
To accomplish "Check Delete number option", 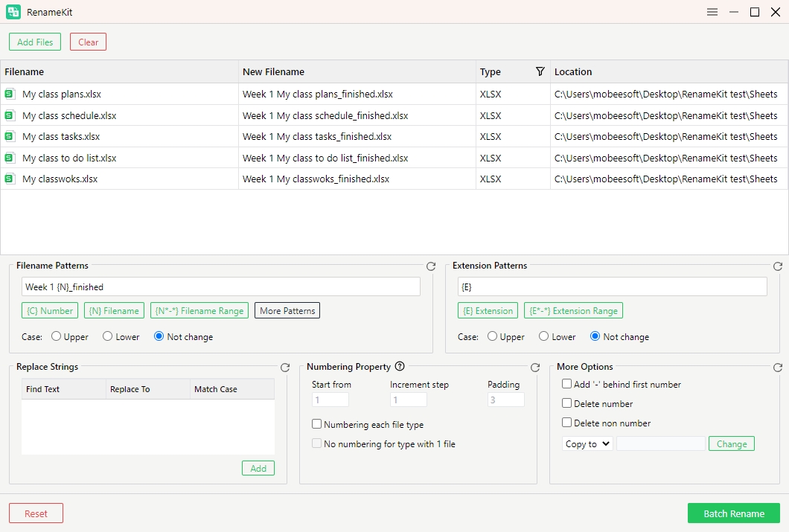I will point(566,403).
